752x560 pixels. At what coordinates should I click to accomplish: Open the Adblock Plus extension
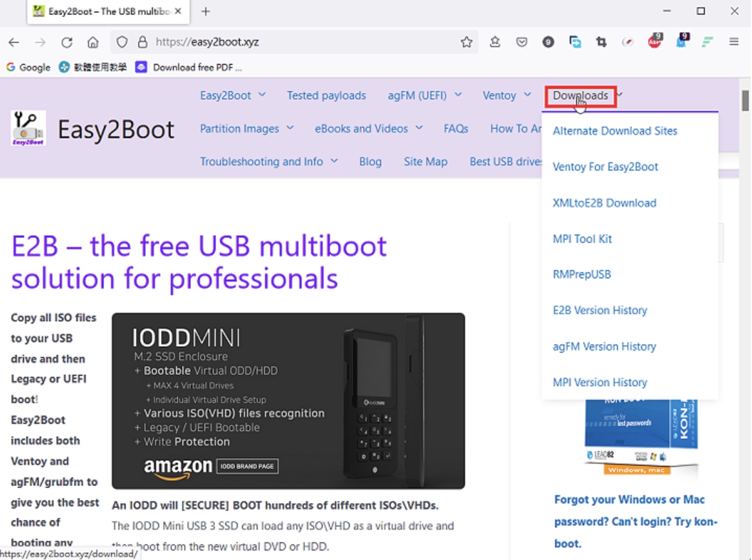(x=655, y=41)
